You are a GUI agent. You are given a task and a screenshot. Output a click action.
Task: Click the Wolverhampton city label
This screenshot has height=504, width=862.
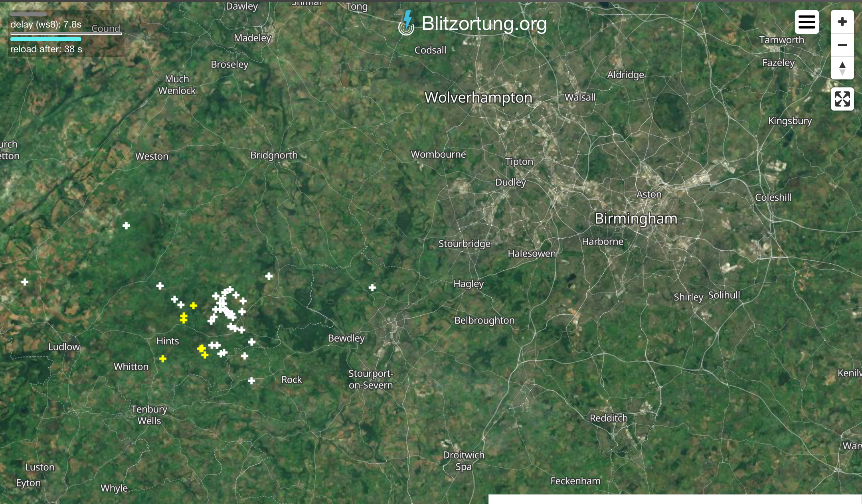[x=478, y=97]
